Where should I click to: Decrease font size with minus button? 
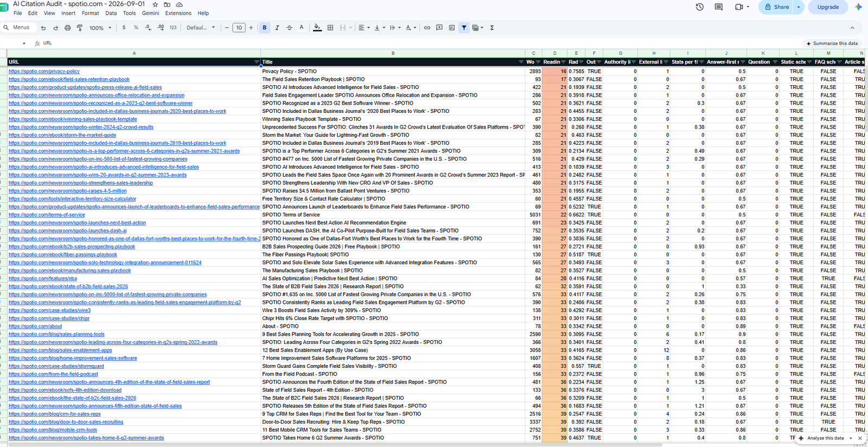click(x=227, y=28)
